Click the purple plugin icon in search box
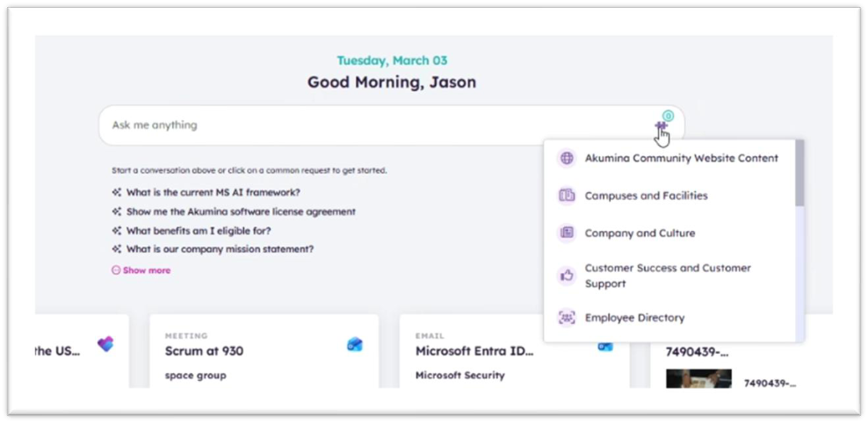 (661, 126)
